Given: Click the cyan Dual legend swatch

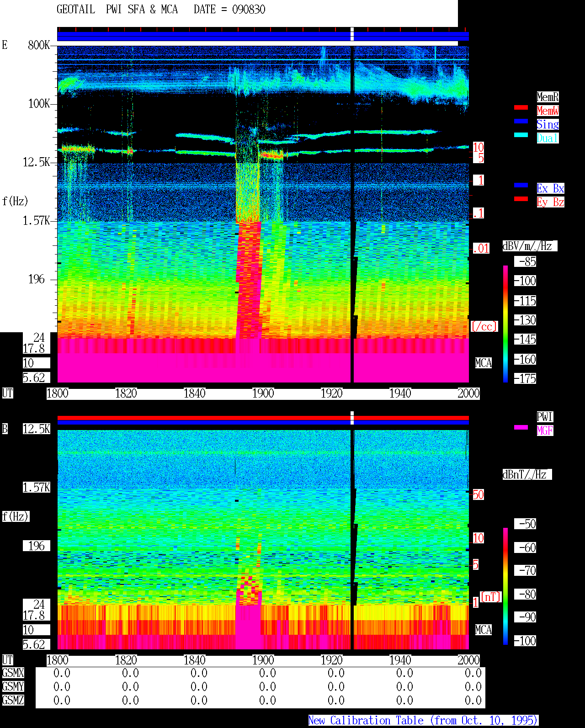Looking at the screenshot, I should point(521,135).
